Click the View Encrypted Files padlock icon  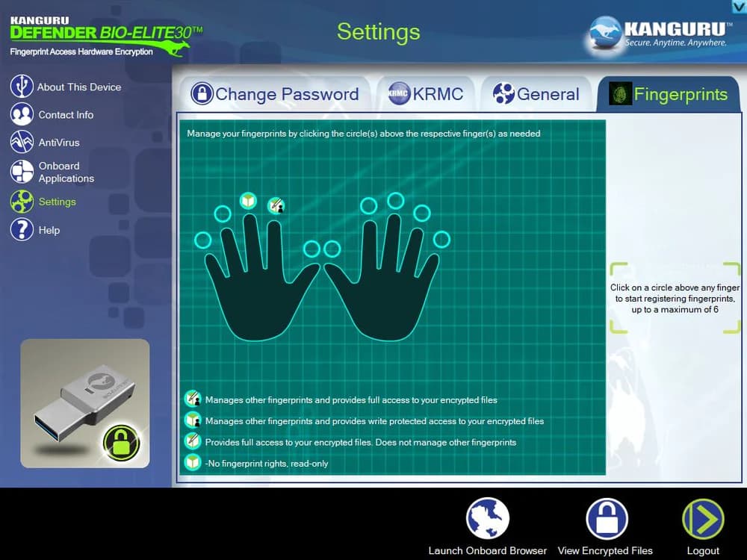[x=607, y=519]
